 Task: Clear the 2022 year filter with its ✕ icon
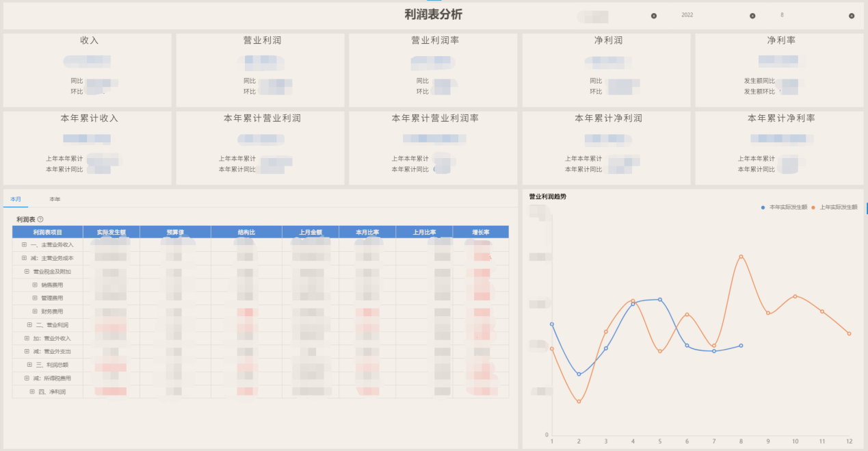(752, 15)
